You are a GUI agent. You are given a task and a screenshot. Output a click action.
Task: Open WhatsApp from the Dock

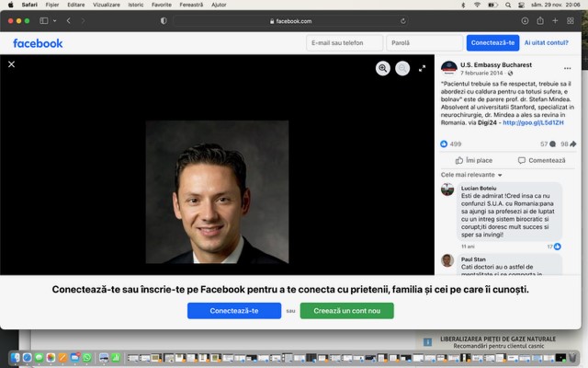(87, 358)
